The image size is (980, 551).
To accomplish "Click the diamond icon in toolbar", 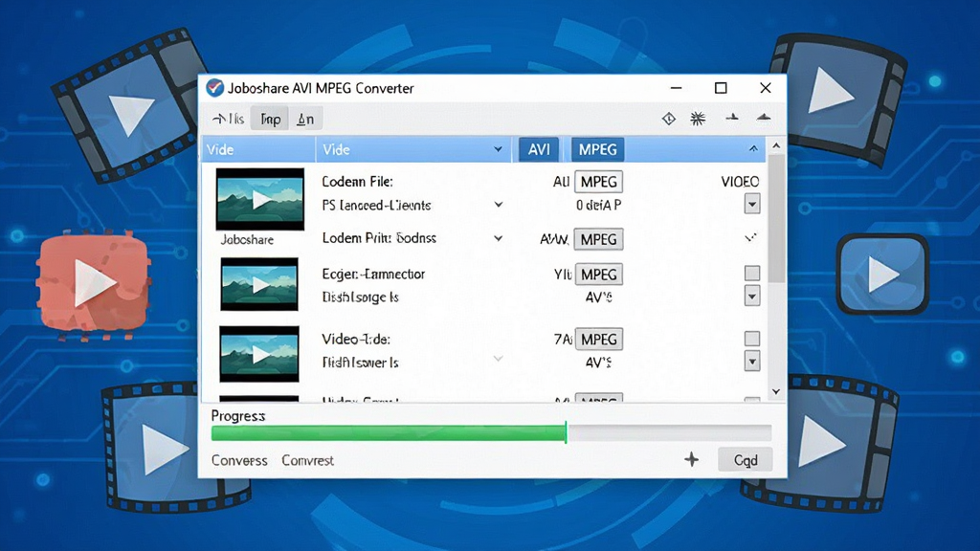I will click(x=669, y=118).
